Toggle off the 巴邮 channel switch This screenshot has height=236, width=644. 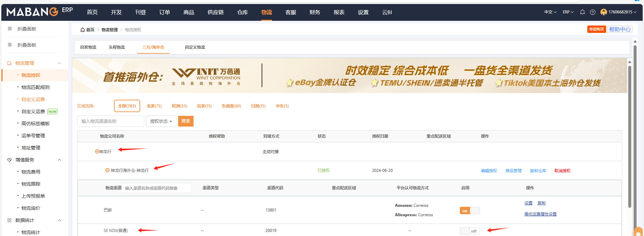point(470,210)
